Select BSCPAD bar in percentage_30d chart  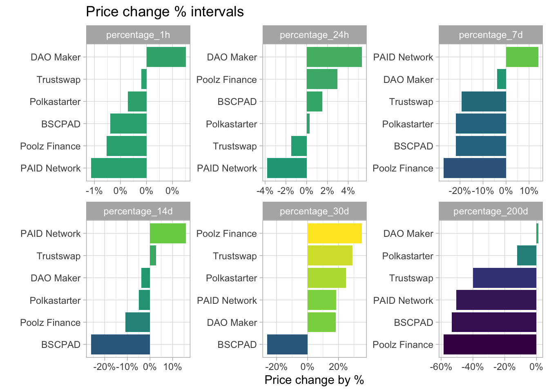[x=287, y=345]
